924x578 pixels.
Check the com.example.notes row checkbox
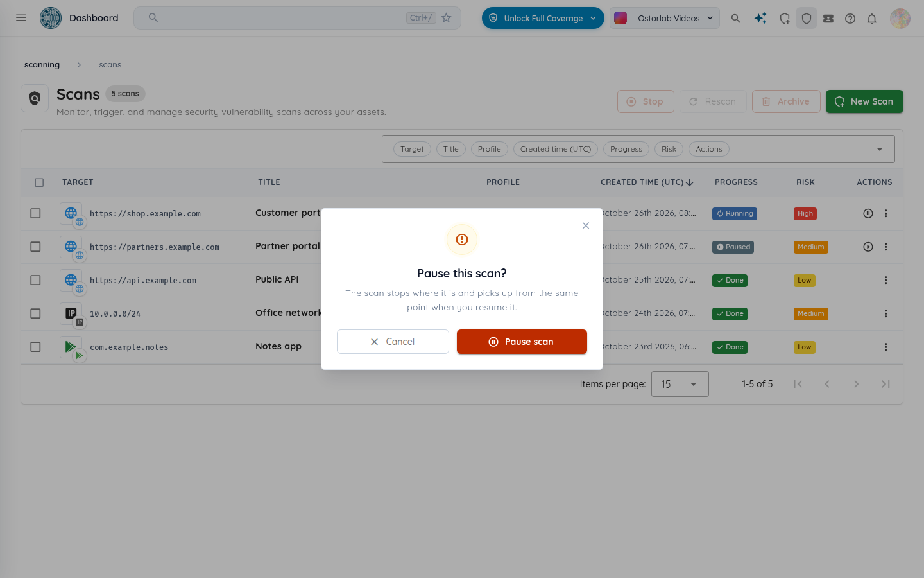[x=35, y=347]
